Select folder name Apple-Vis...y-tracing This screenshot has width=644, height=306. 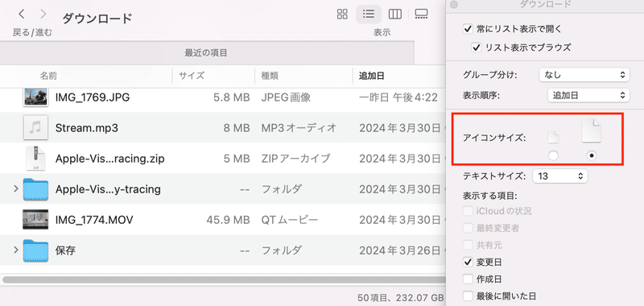(x=108, y=189)
